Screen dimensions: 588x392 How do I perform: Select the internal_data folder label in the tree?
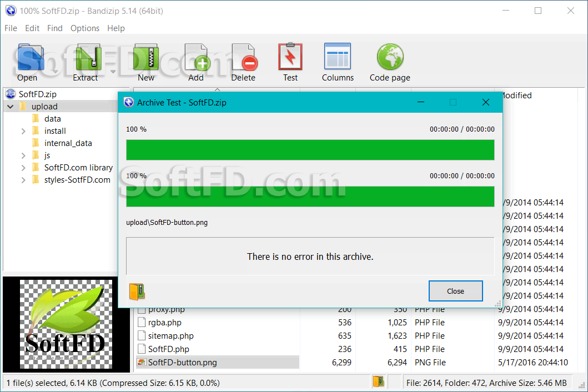pos(68,143)
